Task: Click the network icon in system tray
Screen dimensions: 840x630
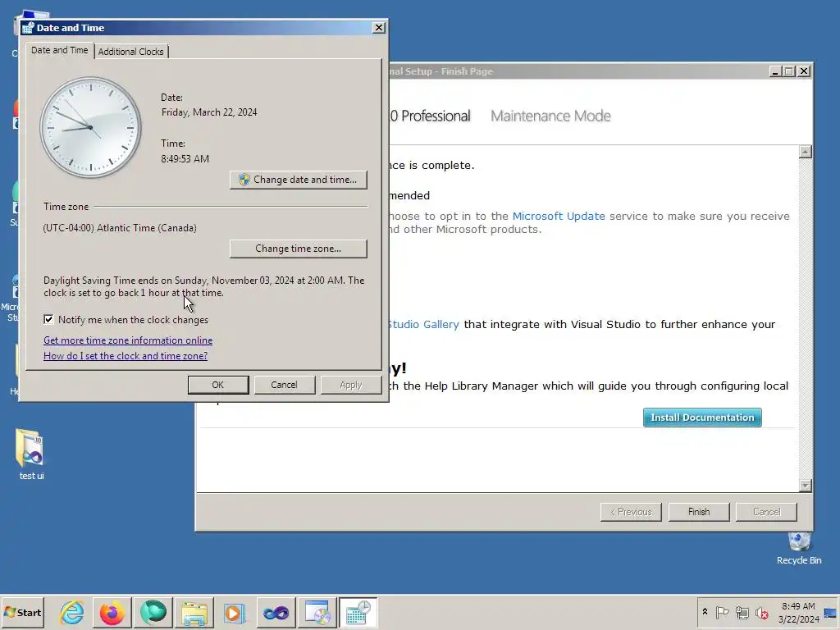Action: coord(742,612)
